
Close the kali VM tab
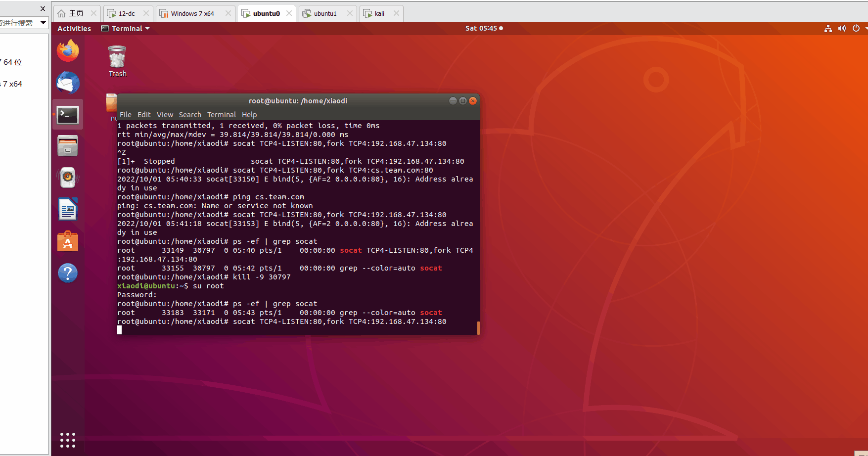[x=396, y=13]
